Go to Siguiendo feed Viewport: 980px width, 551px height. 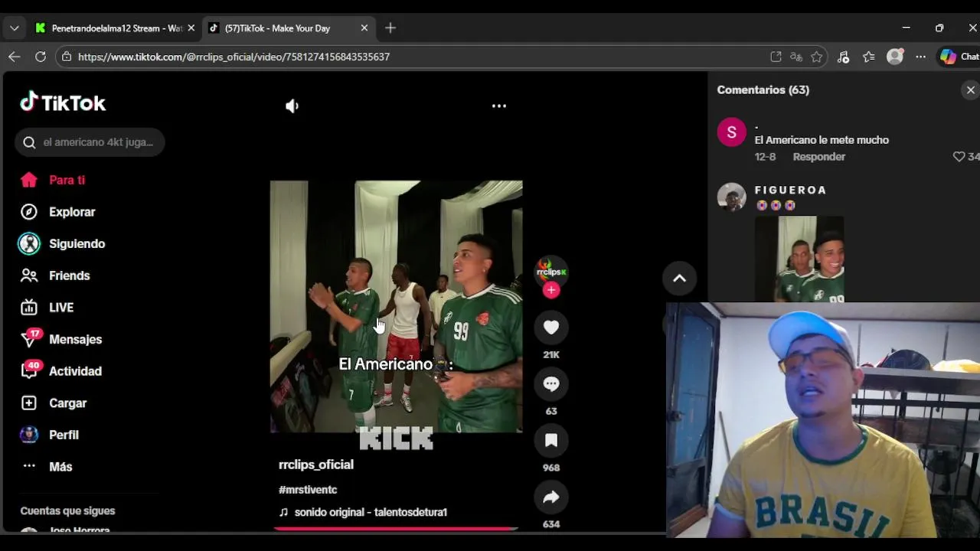point(62,244)
